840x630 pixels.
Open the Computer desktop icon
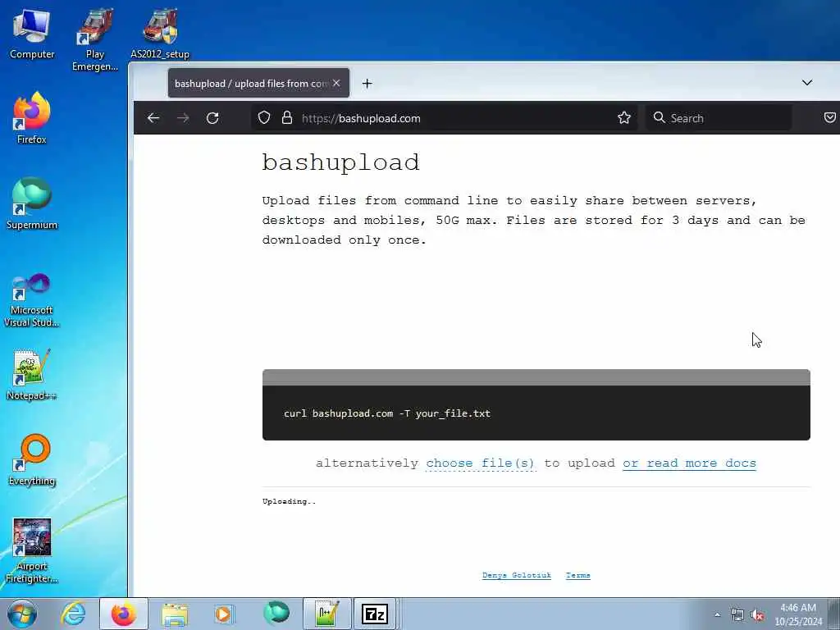coord(32,34)
